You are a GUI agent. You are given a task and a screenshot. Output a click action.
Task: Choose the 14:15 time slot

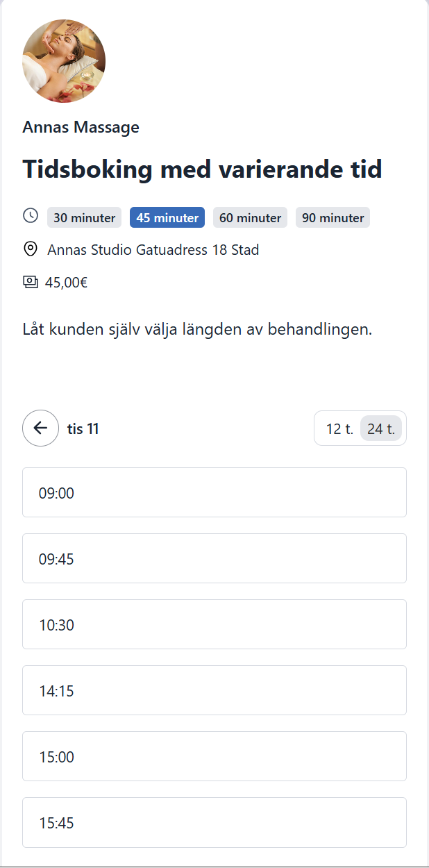[x=214, y=690]
